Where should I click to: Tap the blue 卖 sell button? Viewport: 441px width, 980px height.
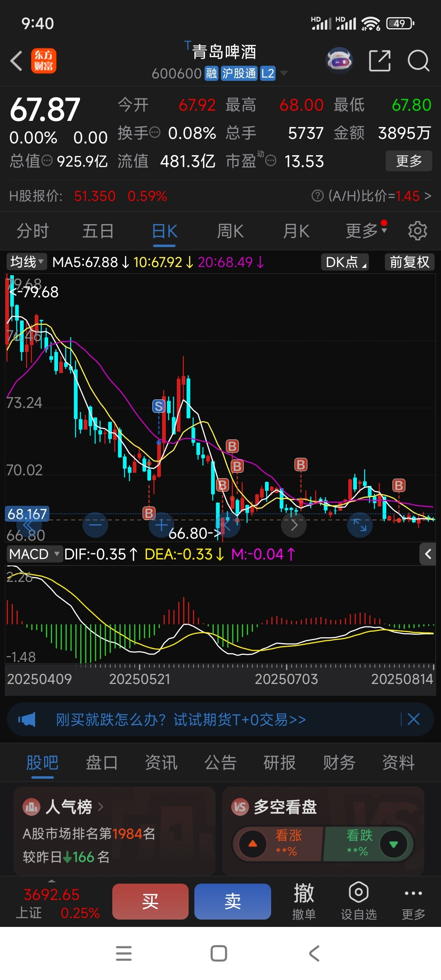[233, 902]
